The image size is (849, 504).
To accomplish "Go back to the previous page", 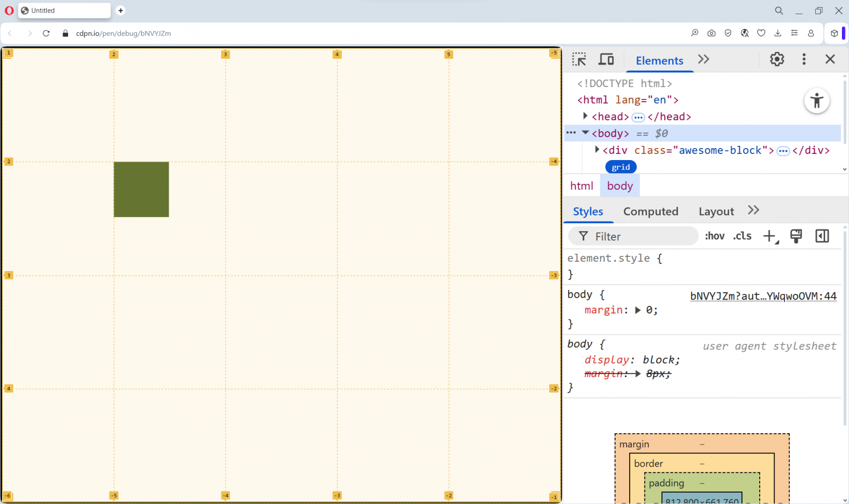I will [x=10, y=33].
